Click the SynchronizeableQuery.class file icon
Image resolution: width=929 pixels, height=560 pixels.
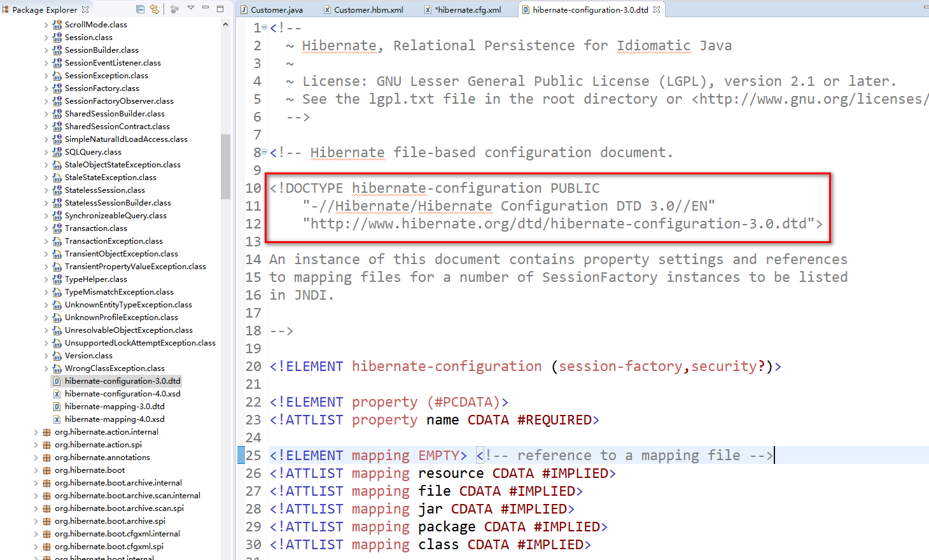click(57, 216)
